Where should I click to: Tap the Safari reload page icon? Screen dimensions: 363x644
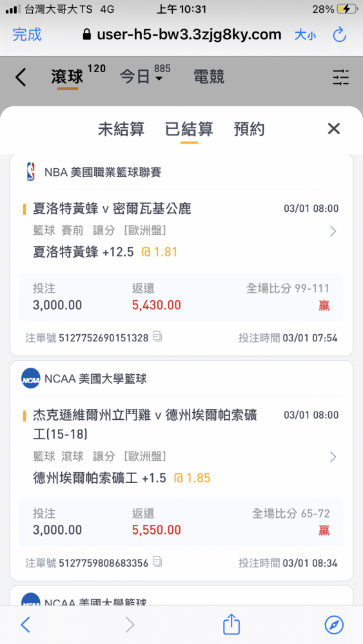click(340, 35)
